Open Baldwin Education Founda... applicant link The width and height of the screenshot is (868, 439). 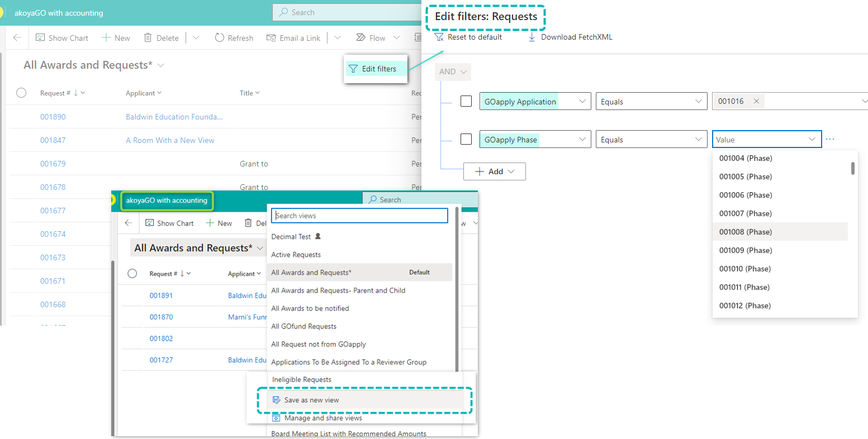pos(174,117)
